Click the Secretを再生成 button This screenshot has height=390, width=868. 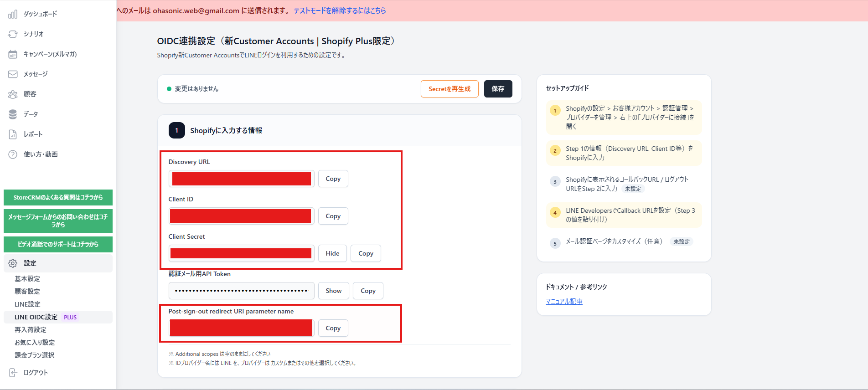click(x=449, y=89)
